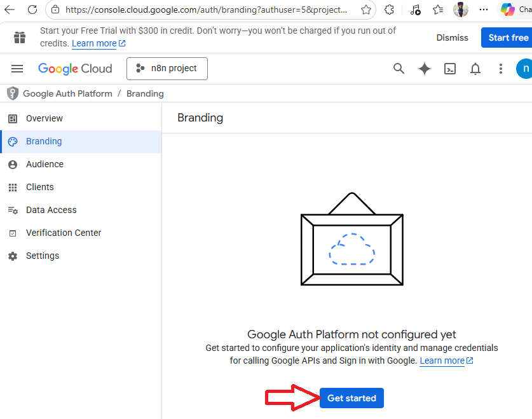Open Clients section in sidebar
This screenshot has width=532, height=419.
(x=39, y=187)
